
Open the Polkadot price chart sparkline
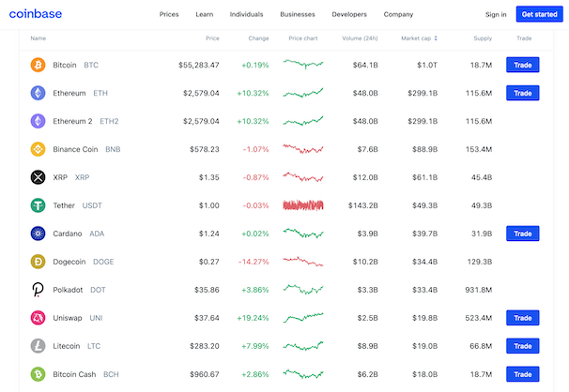tap(303, 289)
